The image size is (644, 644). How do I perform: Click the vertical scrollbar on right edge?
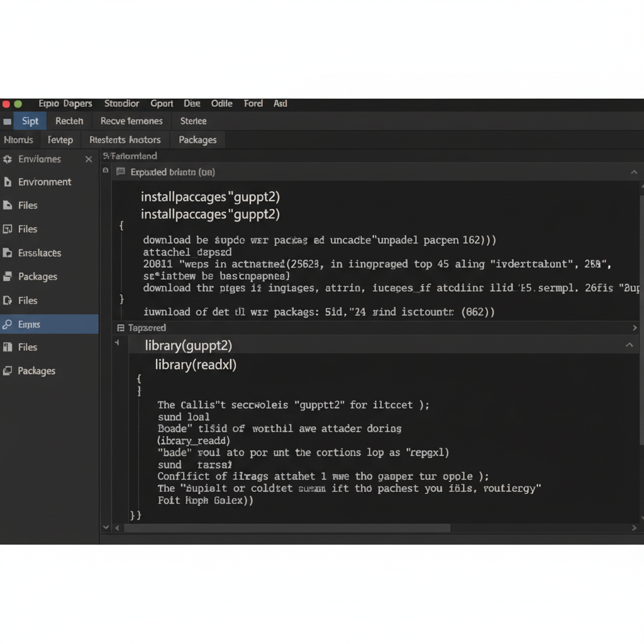tap(641, 314)
